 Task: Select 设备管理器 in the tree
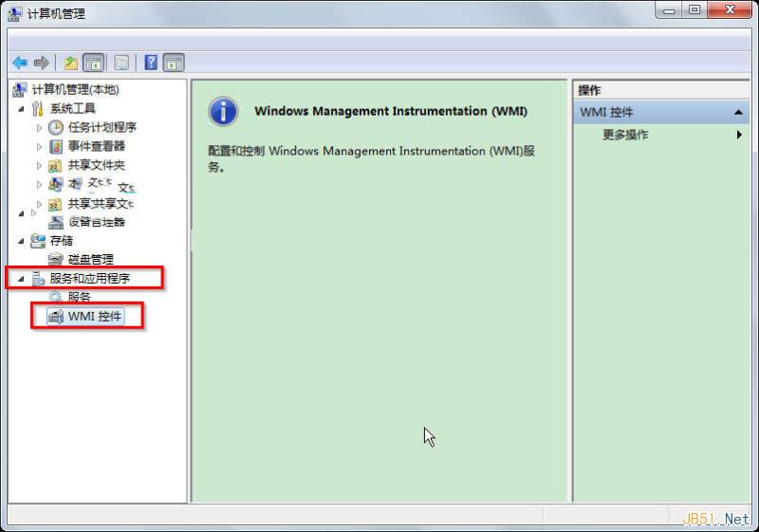[97, 222]
